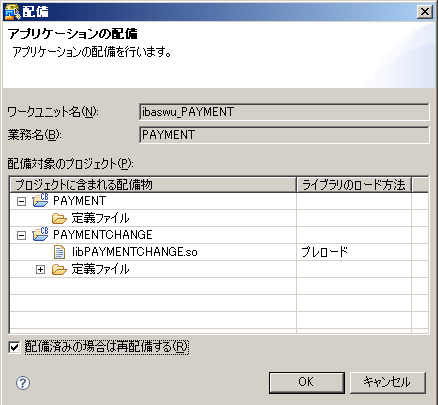
Task: Open help with the question mark icon
Action: (23, 383)
